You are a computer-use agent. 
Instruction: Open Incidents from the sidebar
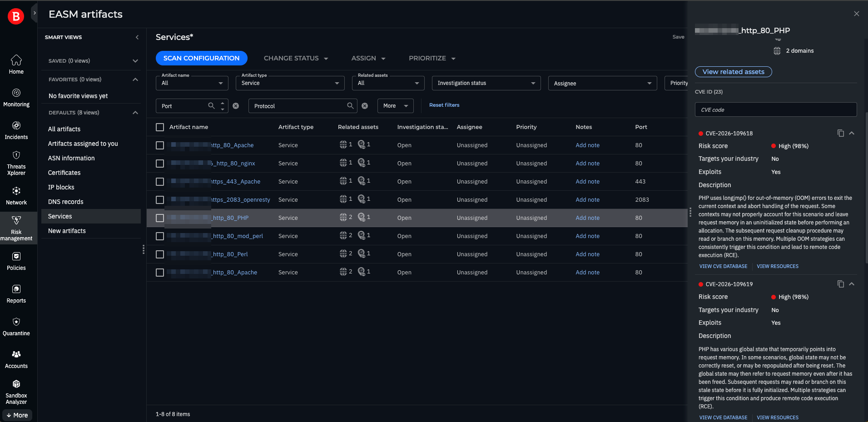coord(16,130)
